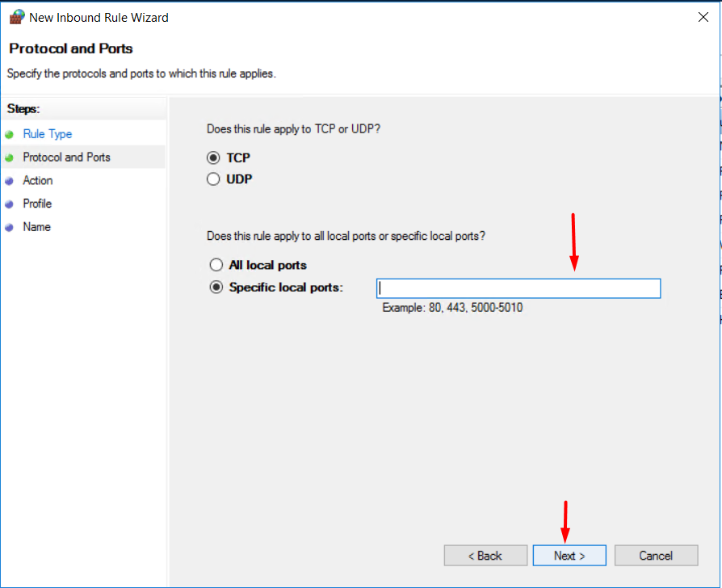
Task: Pick the Specific local ports radio button
Action: (x=216, y=288)
